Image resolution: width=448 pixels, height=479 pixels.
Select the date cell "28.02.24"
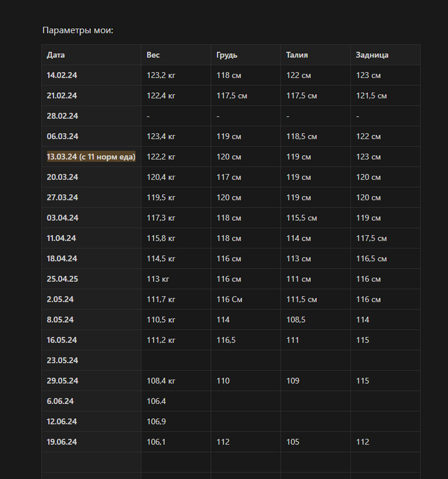(62, 116)
